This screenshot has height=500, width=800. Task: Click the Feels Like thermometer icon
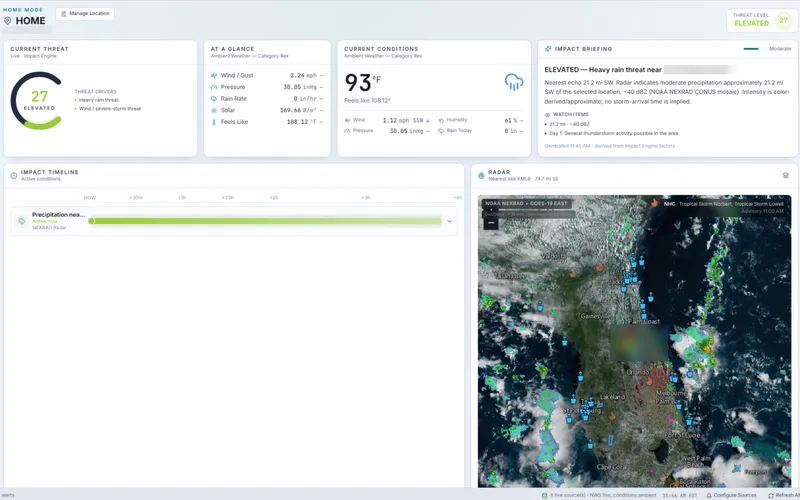tap(214, 122)
